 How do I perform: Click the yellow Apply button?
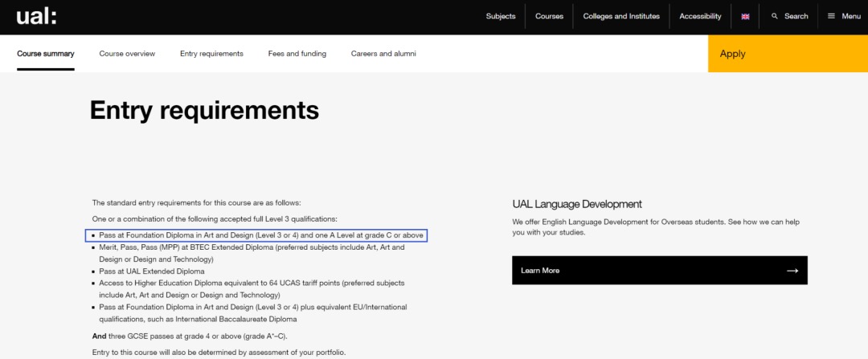[x=788, y=54]
